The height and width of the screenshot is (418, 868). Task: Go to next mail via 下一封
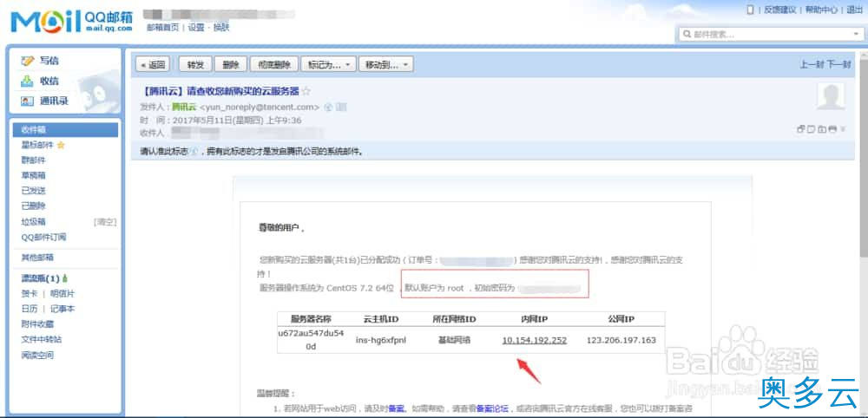[839, 65]
